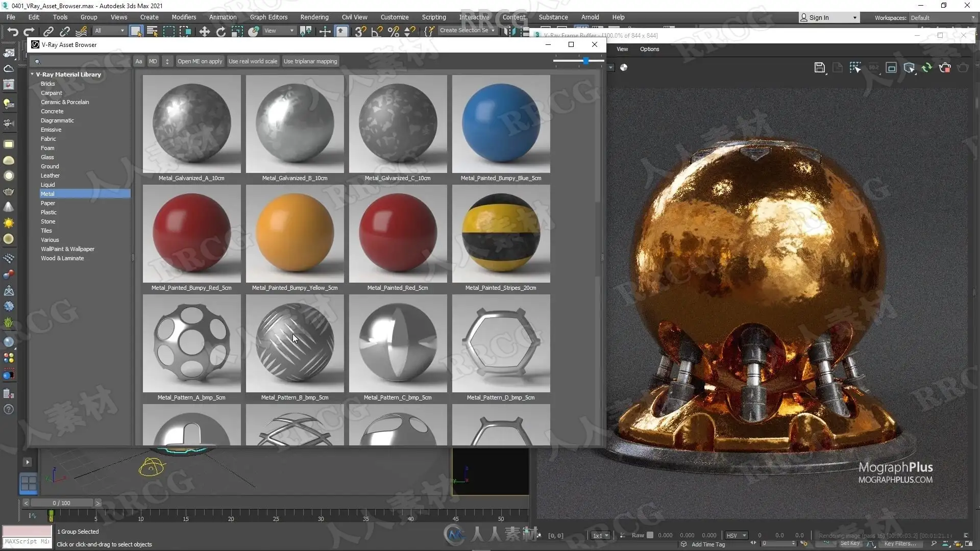The image size is (980, 551).
Task: Click the Percent Snap toggle icon
Action: (394, 32)
